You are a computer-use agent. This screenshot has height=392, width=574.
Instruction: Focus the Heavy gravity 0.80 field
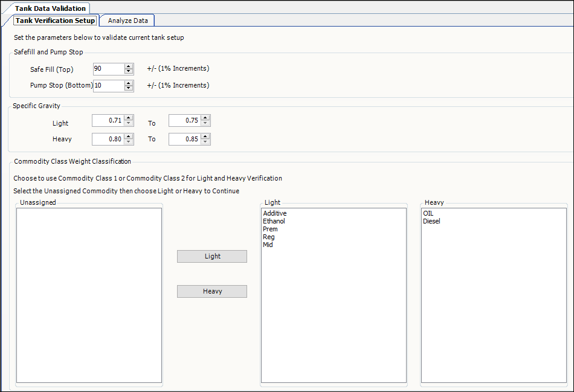[x=107, y=139]
